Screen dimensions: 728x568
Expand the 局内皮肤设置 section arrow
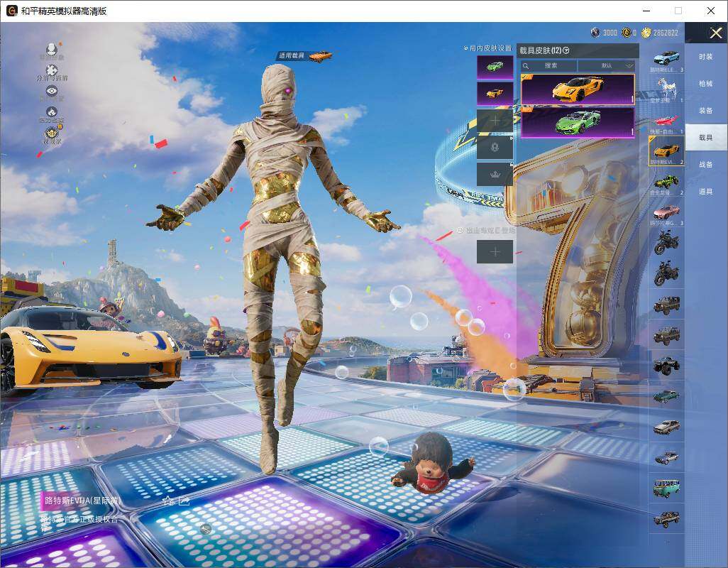tap(465, 48)
